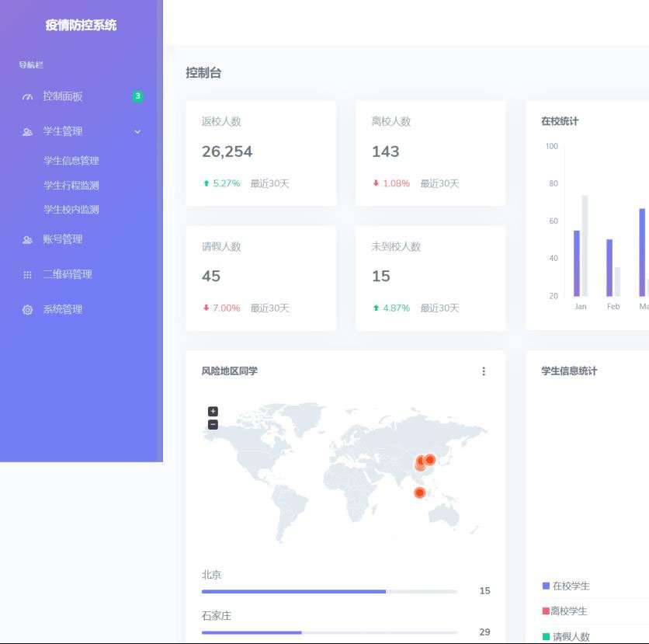Open 学生校内监测 submenu item
649x644 pixels.
[71, 210]
